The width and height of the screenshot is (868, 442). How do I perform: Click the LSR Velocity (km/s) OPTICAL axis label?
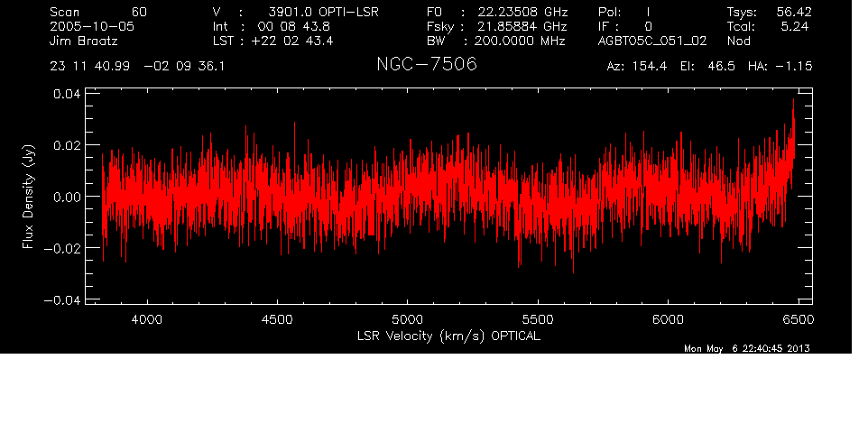(449, 336)
